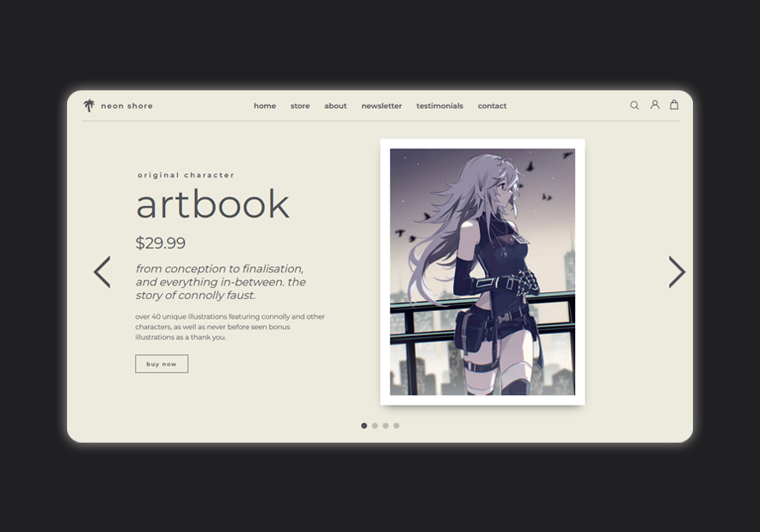Click the search magnifier icon
This screenshot has width=760, height=532.
tap(634, 106)
